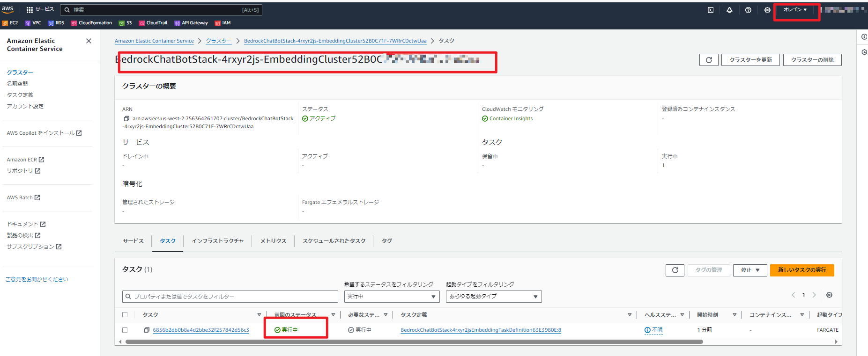This screenshot has height=356, width=868.
Task: Expand the 停止 button dropdown
Action: [x=749, y=270]
